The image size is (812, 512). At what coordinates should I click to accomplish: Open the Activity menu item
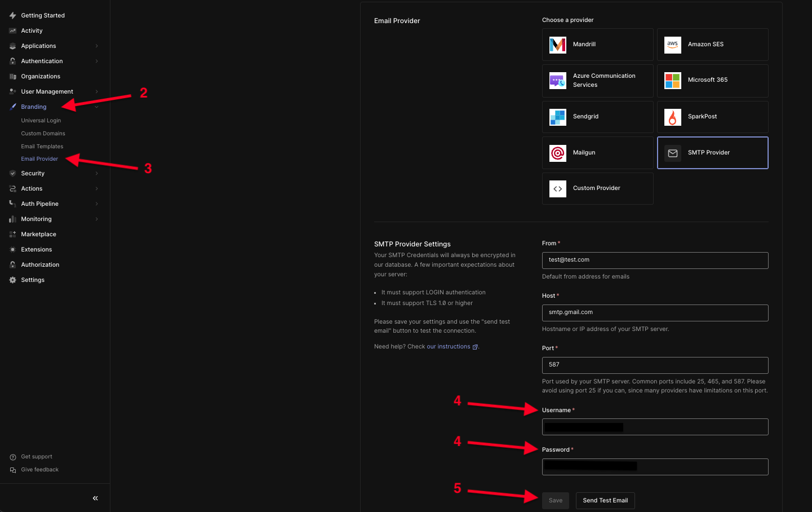point(32,31)
